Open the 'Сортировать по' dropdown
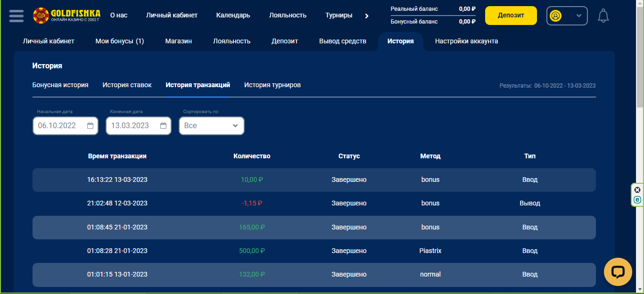The width and height of the screenshot is (644, 294). (211, 126)
